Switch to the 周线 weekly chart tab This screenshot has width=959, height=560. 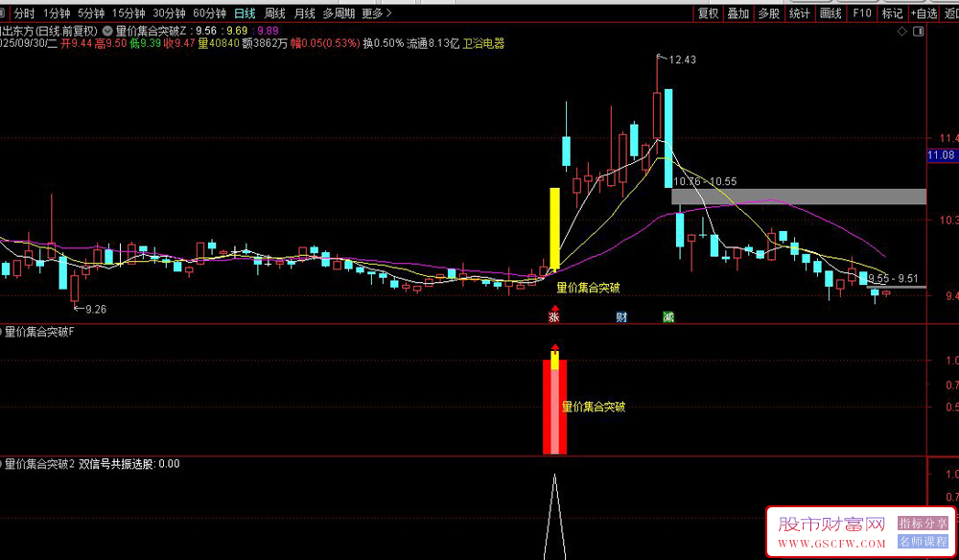[274, 12]
